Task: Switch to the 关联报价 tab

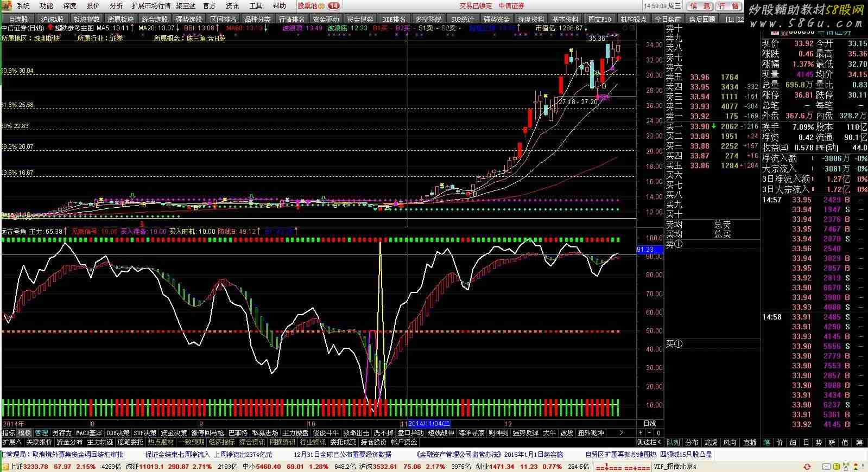Action: (39, 442)
